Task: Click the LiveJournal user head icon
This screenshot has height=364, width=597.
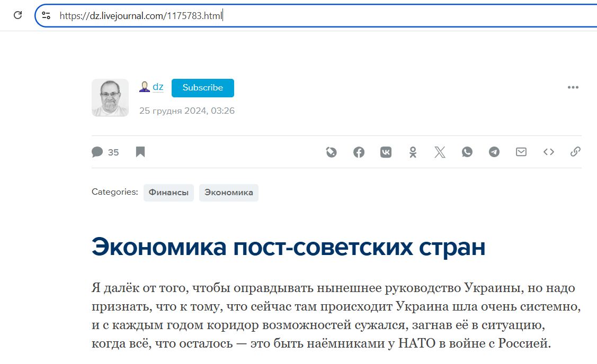Action: (144, 87)
